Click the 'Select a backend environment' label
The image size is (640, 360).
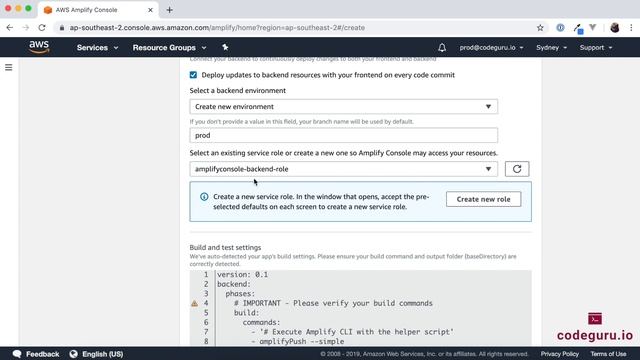click(x=238, y=91)
